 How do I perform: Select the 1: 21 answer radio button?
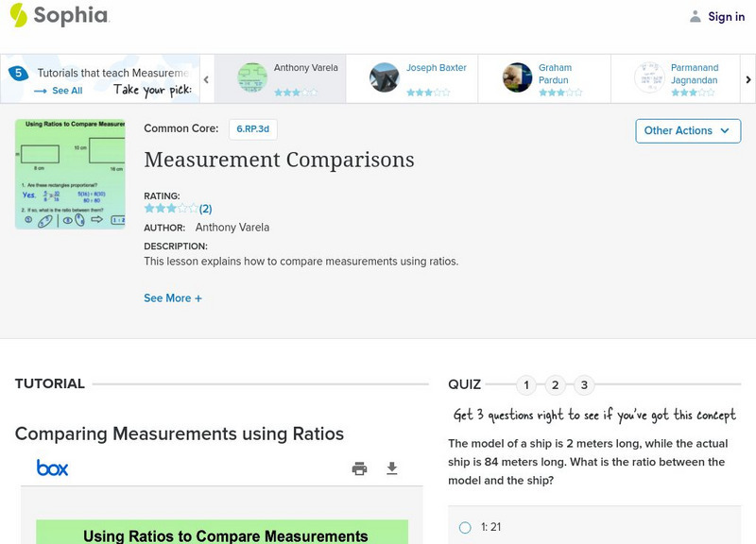pos(465,528)
